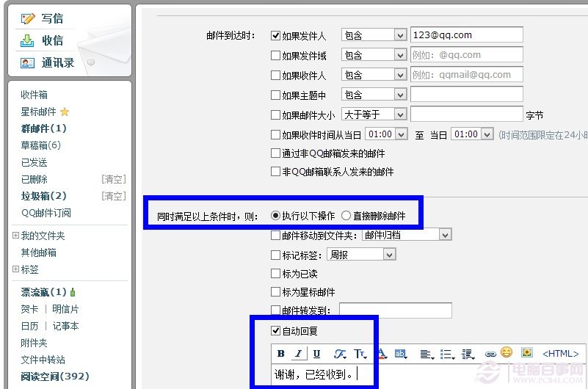Open the font size picker icon
The width and height of the screenshot is (588, 389).
coord(360,353)
